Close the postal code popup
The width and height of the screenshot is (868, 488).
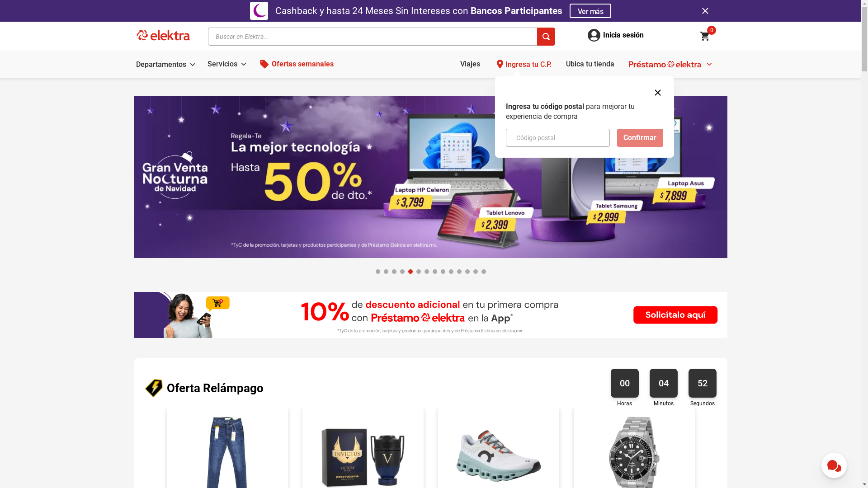pyautogui.click(x=657, y=93)
